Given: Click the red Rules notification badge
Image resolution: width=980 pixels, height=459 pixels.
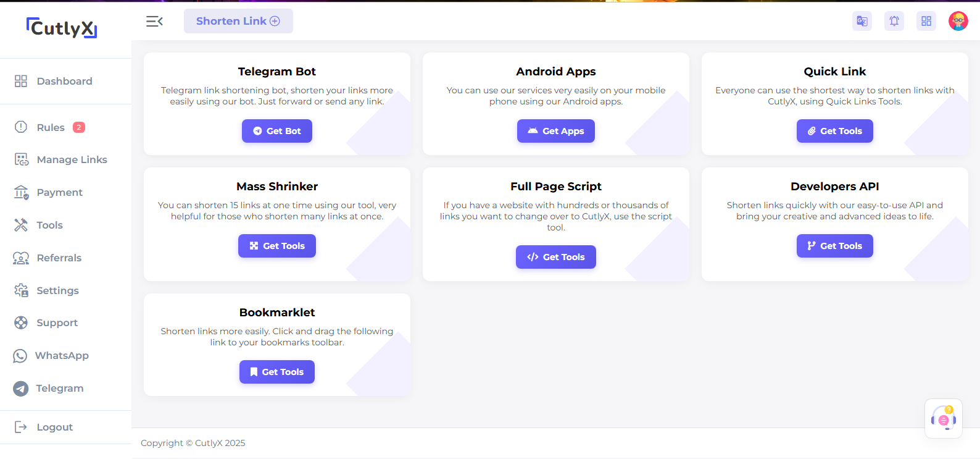Looking at the screenshot, I should point(79,127).
